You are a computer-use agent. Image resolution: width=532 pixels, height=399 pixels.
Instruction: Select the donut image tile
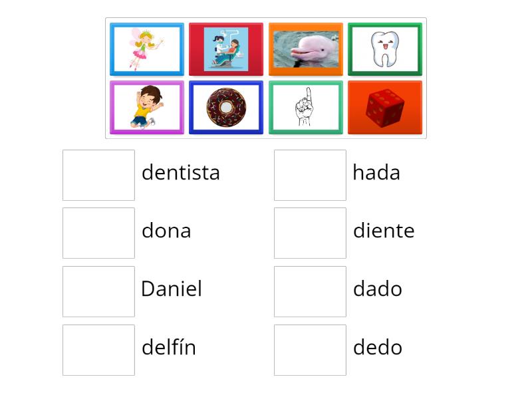(x=226, y=108)
